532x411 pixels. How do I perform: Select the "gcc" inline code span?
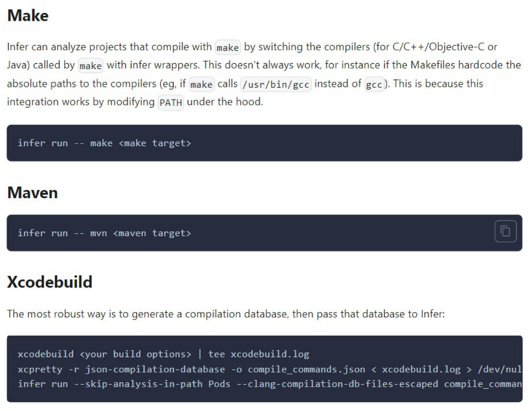[x=375, y=84]
